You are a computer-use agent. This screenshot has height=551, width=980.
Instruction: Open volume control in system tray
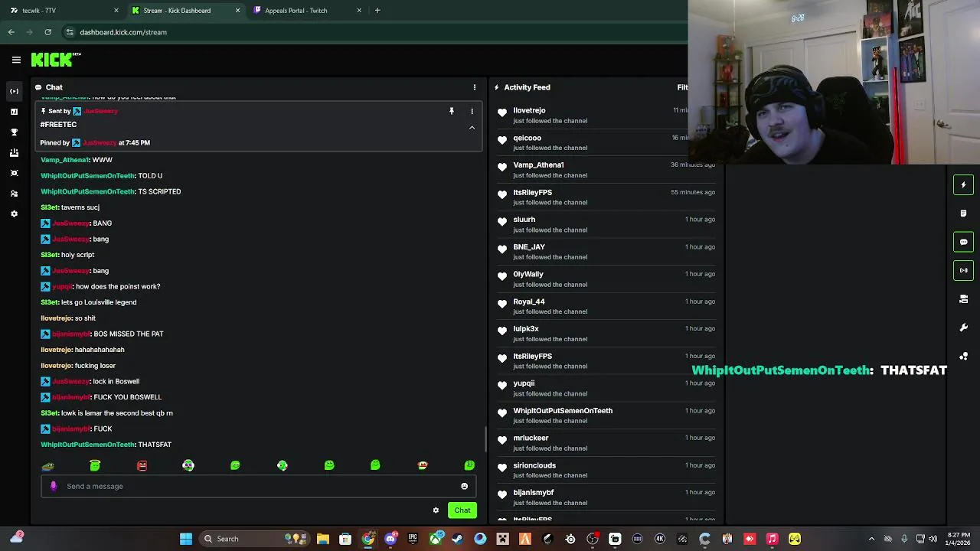(933, 539)
